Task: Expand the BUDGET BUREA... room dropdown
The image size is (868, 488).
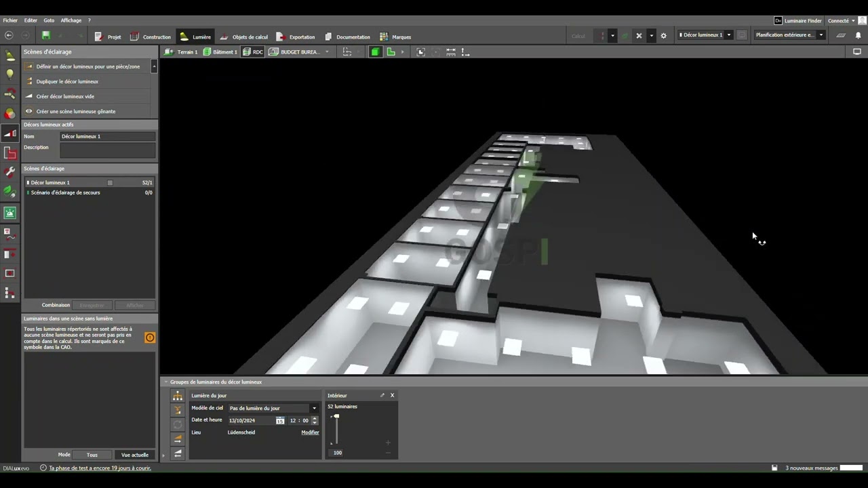Action: (x=327, y=52)
